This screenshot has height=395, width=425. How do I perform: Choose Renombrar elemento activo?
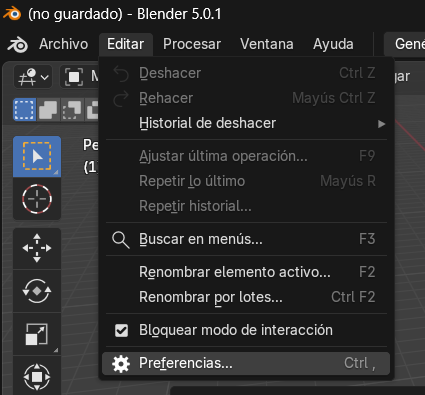[246, 272]
